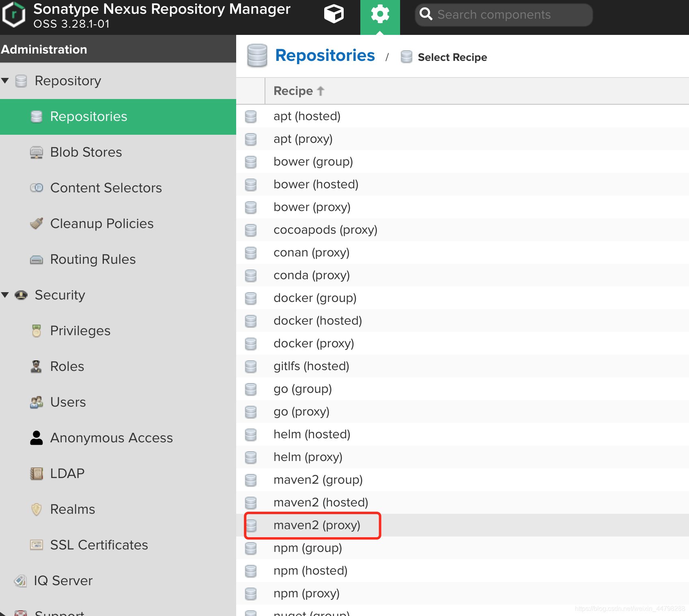Open Repositories in the sidebar

[x=118, y=116]
